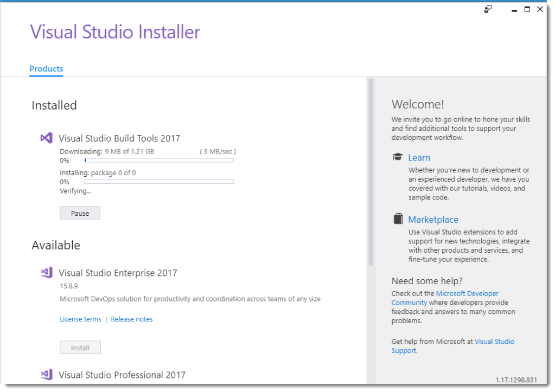Click the feedback icon in title bar
This screenshot has width=555, height=392.
pyautogui.click(x=488, y=9)
